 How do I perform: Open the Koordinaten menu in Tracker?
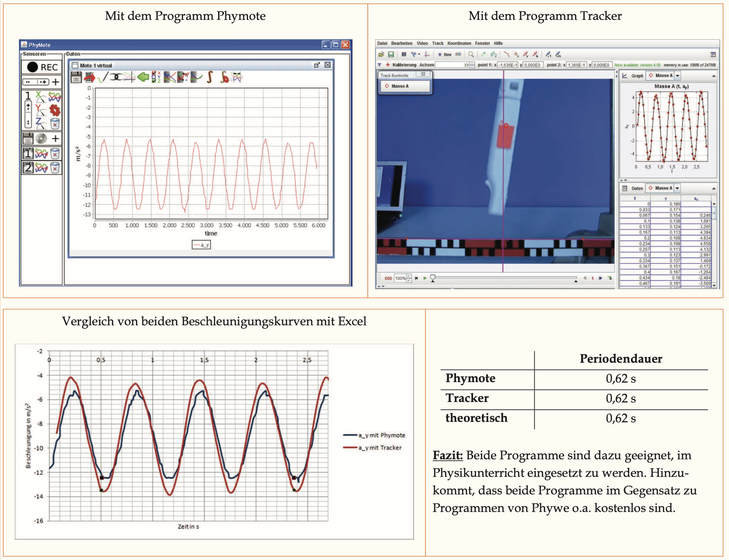click(x=459, y=43)
